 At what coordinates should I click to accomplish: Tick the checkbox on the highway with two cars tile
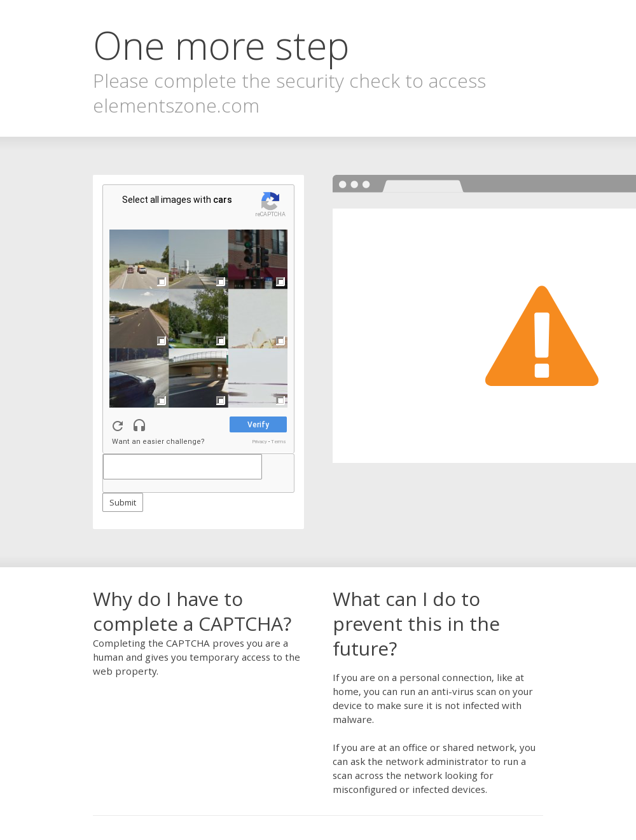162,282
